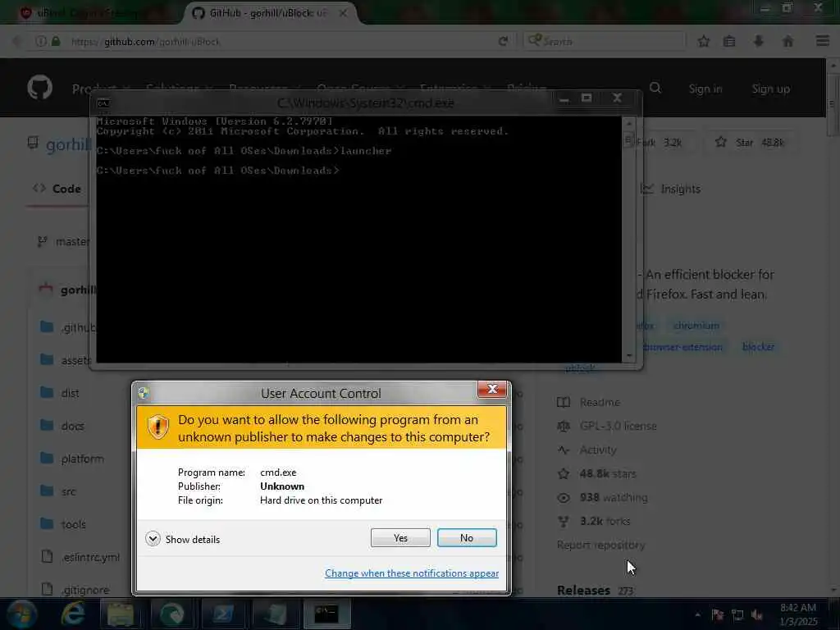
Task: Open the Readme link in sidebar
Action: [600, 402]
